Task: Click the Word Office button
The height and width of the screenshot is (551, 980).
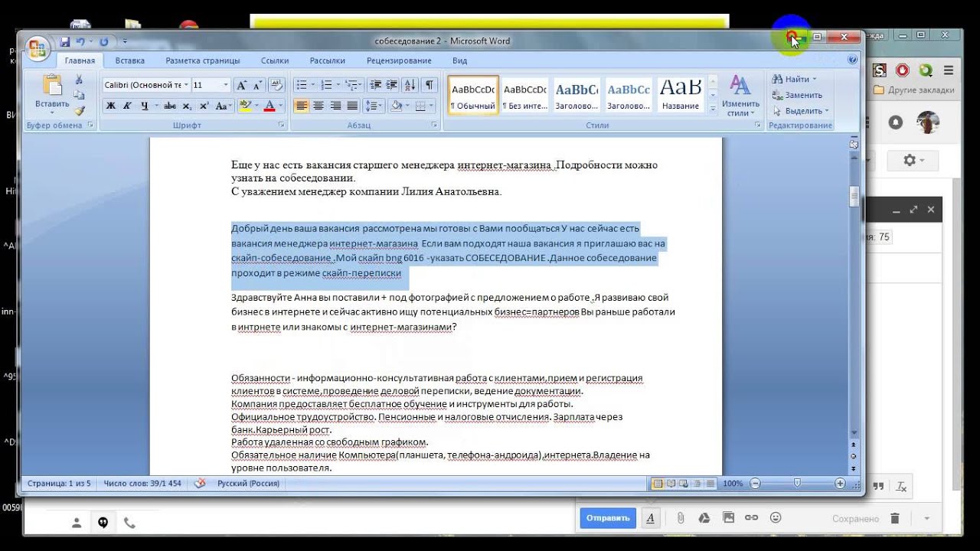Action: 37,48
